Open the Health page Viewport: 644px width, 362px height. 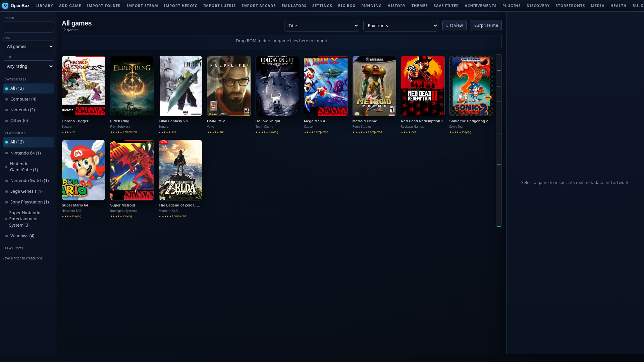click(619, 6)
